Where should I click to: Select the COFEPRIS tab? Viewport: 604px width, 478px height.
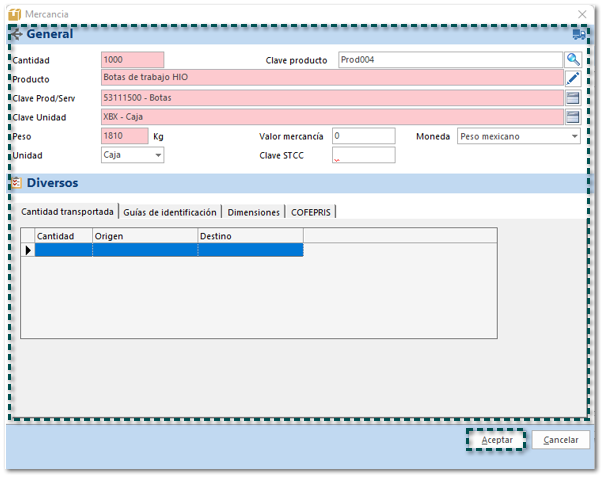point(312,212)
